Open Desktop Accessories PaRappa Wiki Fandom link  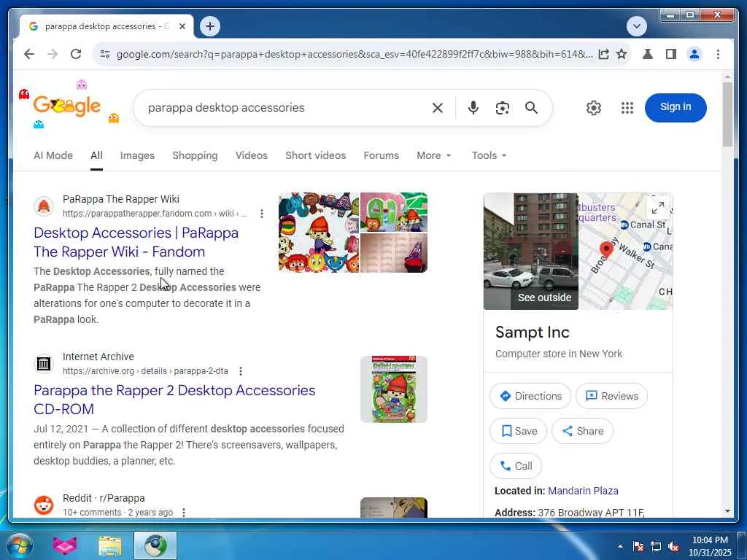click(136, 242)
